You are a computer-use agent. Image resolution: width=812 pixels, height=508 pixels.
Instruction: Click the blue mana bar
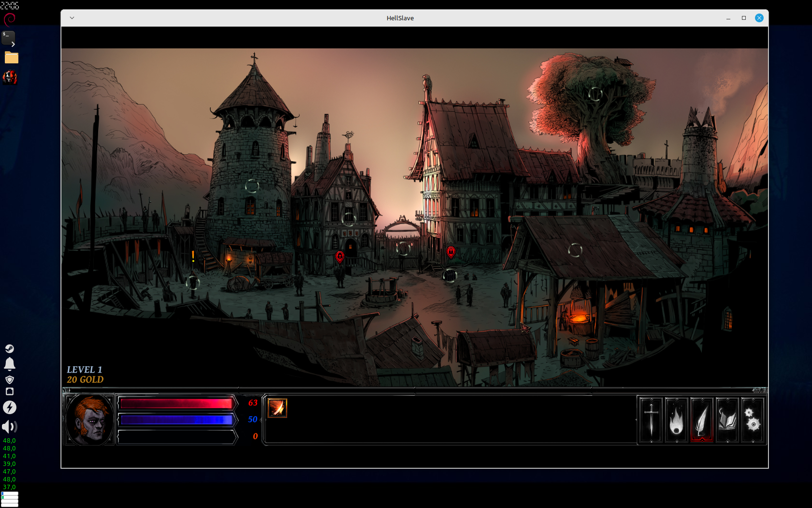pyautogui.click(x=176, y=420)
